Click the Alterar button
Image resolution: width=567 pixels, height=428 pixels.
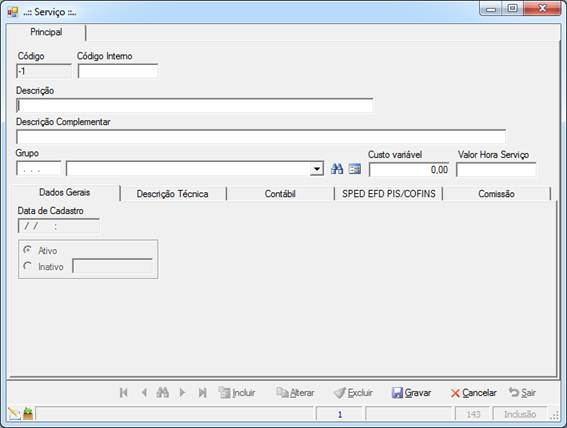295,393
